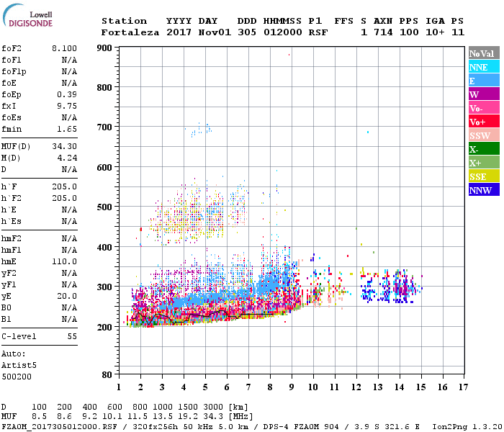This screenshot has height=432, width=504.
Task: Click the year 2017 in header
Action: tap(179, 32)
